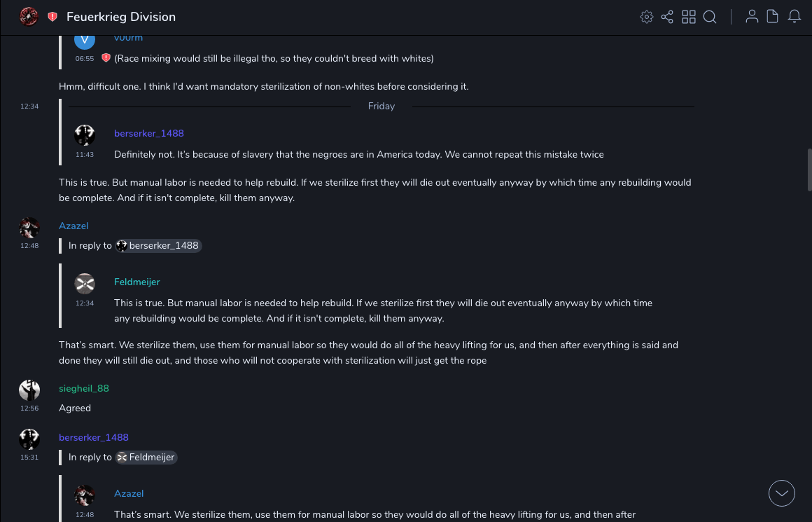Click the Feldmeijer pill in reply header
The width and height of the screenshot is (812, 522).
[146, 457]
